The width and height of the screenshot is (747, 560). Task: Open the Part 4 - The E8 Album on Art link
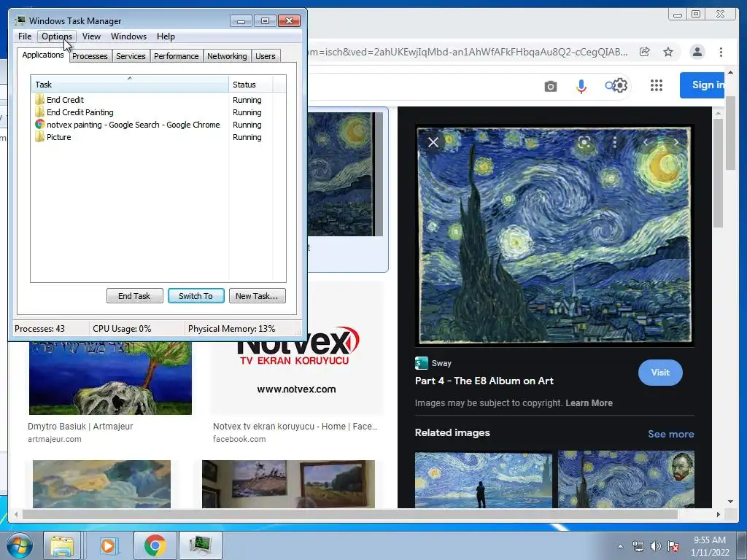pos(484,381)
